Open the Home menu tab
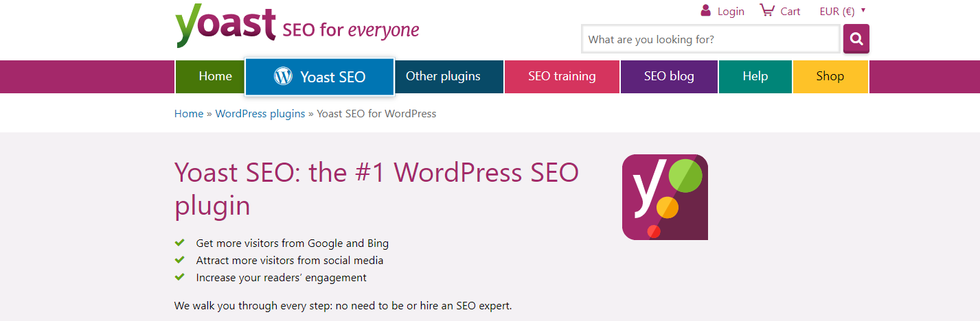Screen dimensions: 980x321 [x=215, y=76]
